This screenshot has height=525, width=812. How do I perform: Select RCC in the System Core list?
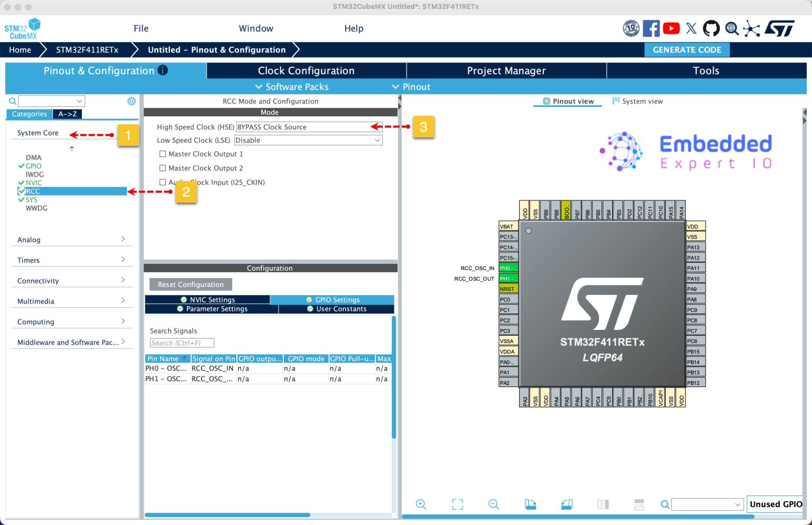pyautogui.click(x=33, y=191)
